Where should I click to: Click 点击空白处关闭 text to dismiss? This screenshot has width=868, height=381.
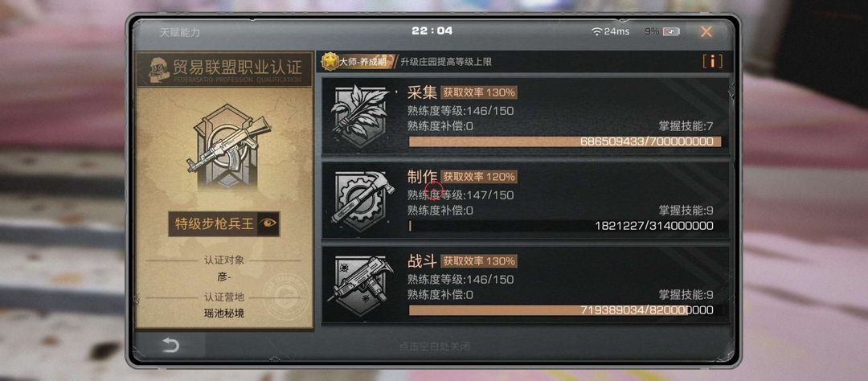[435, 346]
